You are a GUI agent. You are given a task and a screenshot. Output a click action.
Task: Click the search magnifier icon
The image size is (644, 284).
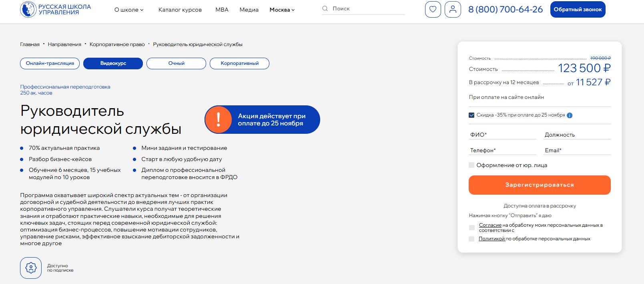[x=325, y=8]
